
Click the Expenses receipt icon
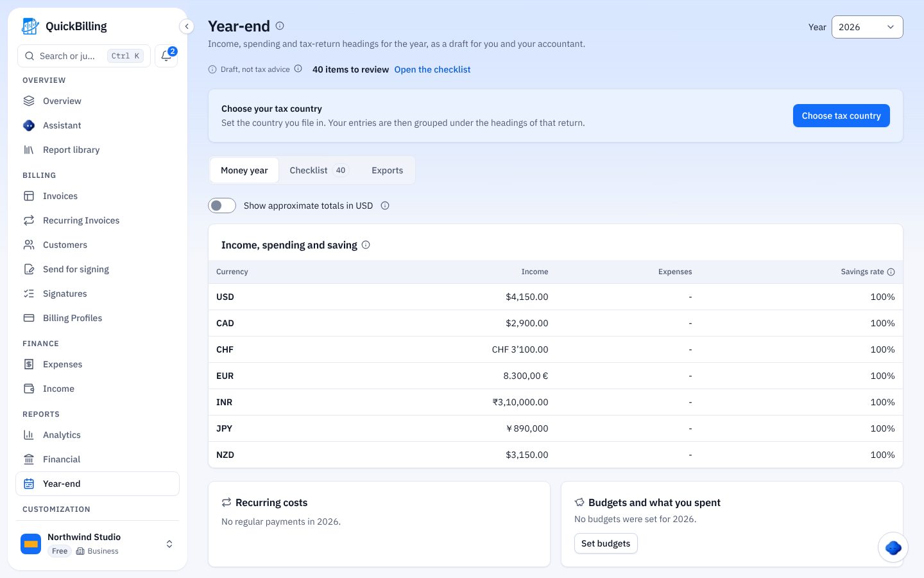[x=29, y=364]
